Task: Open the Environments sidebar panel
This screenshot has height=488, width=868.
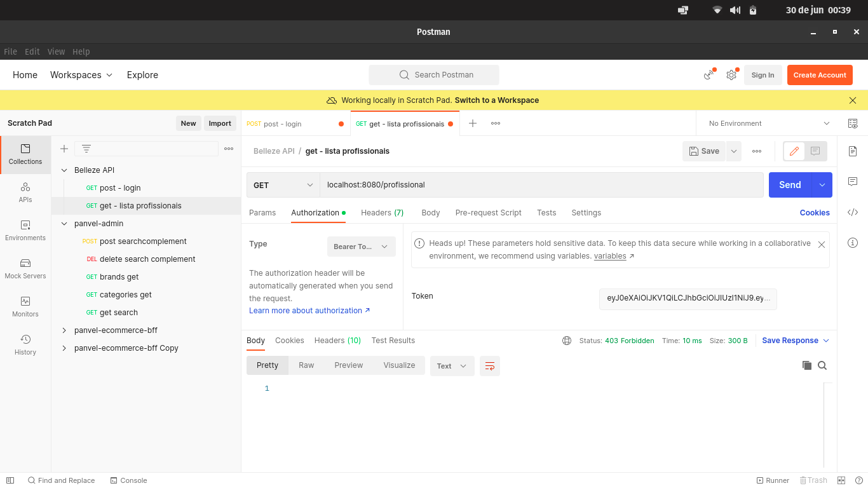Action: 25,231
